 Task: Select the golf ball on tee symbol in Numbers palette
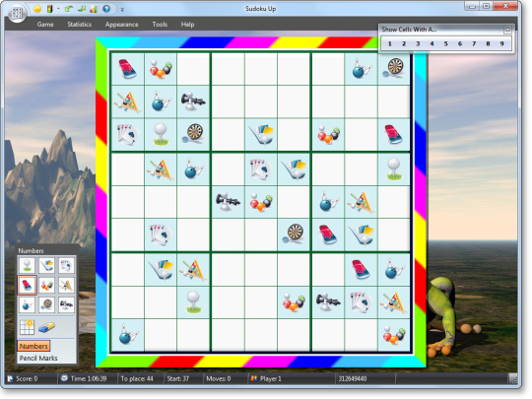pyautogui.click(x=27, y=265)
